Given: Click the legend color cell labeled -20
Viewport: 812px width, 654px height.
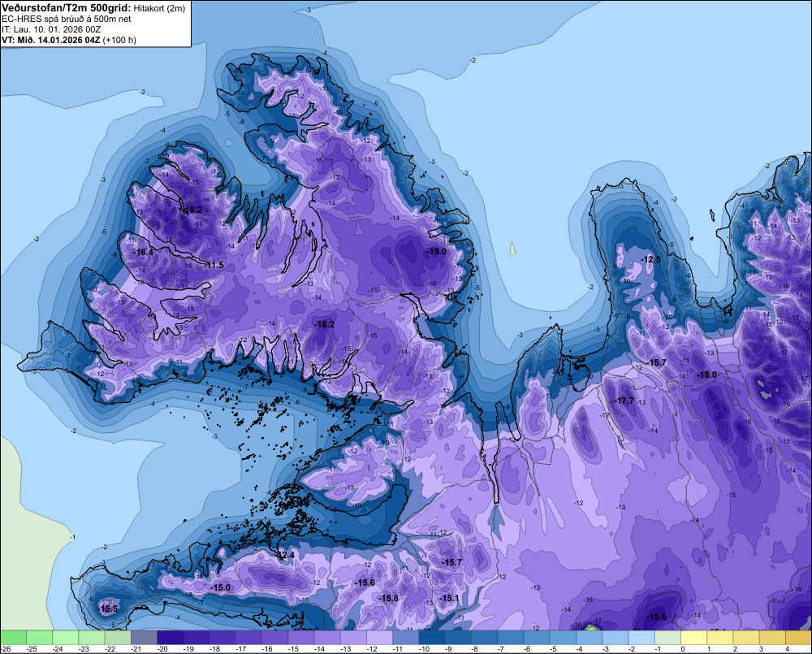Looking at the screenshot, I should coord(171,638).
